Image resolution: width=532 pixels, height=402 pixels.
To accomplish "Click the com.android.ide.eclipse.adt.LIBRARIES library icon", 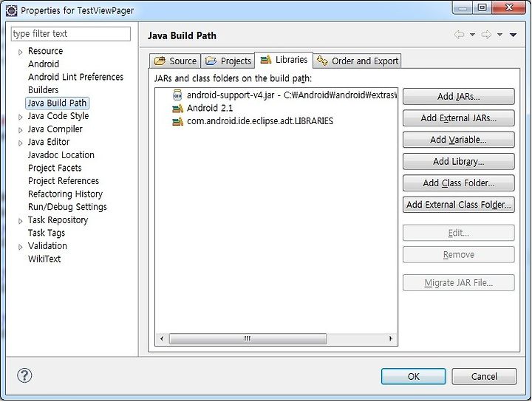I will pos(177,121).
